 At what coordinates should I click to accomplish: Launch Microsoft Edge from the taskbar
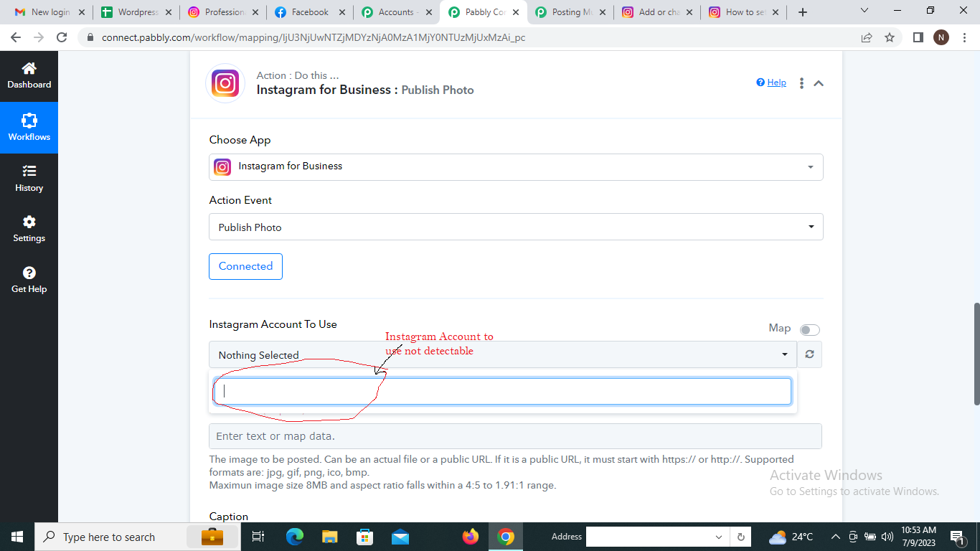pos(295,537)
